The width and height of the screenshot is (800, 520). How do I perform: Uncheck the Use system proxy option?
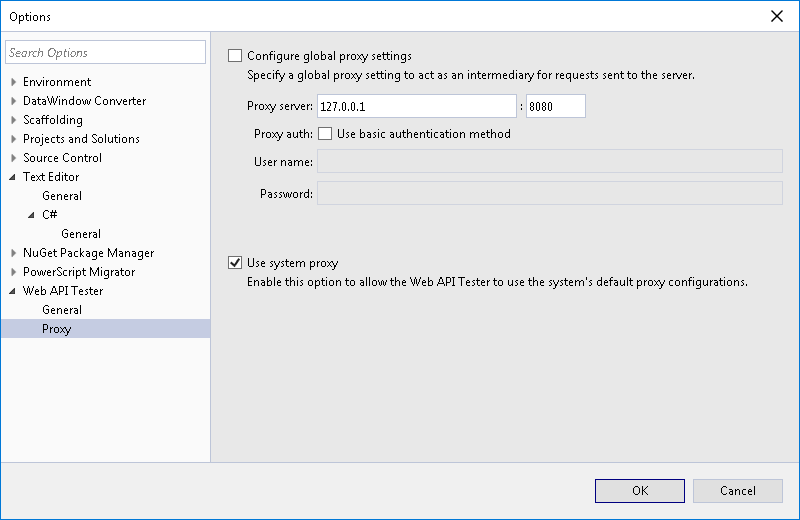(x=235, y=263)
